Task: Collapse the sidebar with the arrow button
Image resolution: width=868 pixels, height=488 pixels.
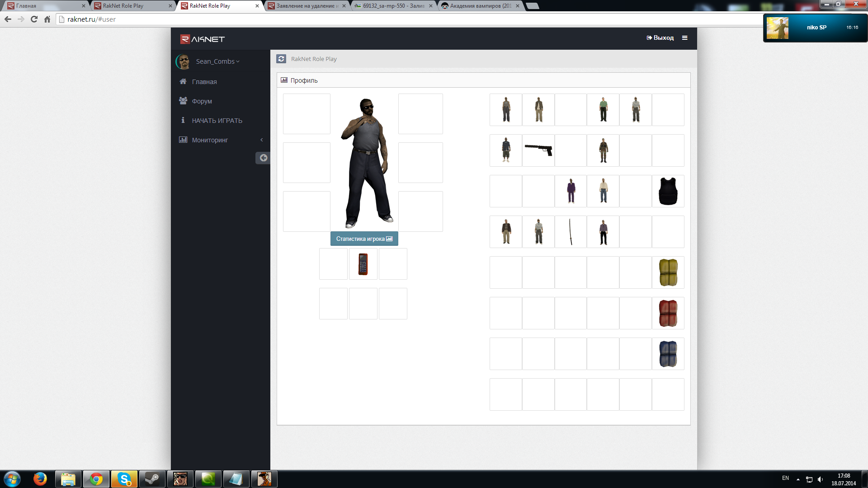Action: coord(263,158)
